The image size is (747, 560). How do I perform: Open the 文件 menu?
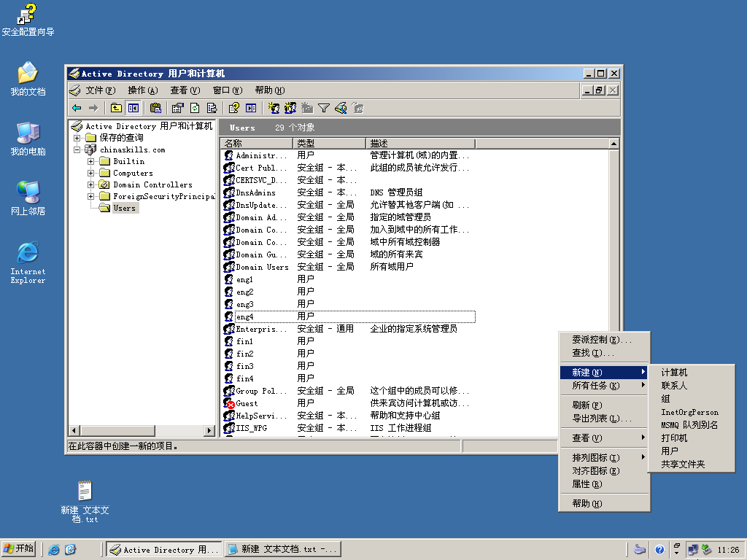101,90
